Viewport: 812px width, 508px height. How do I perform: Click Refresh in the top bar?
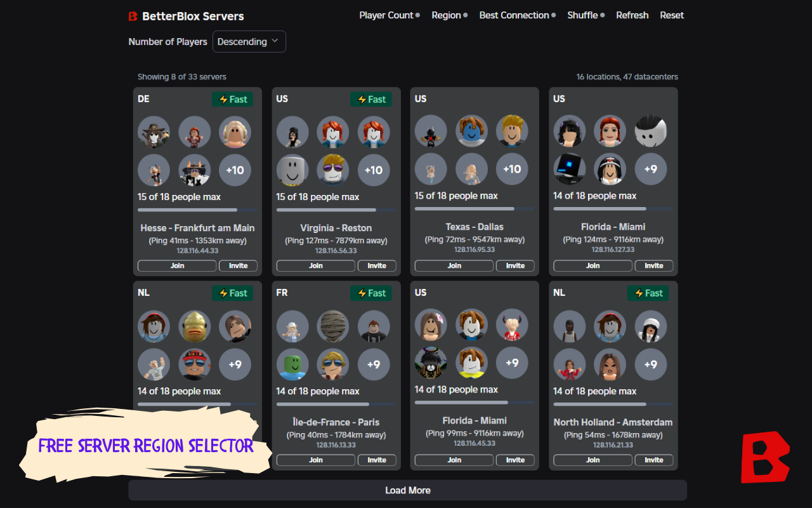pyautogui.click(x=632, y=15)
